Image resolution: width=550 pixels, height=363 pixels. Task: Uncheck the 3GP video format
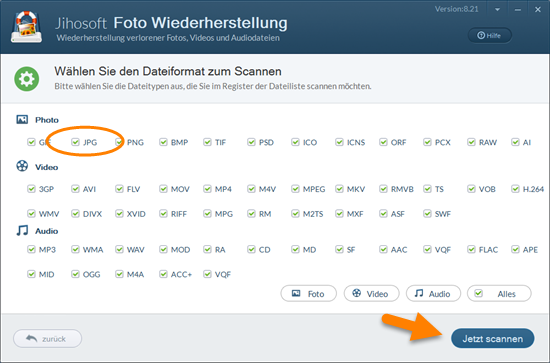tap(31, 189)
